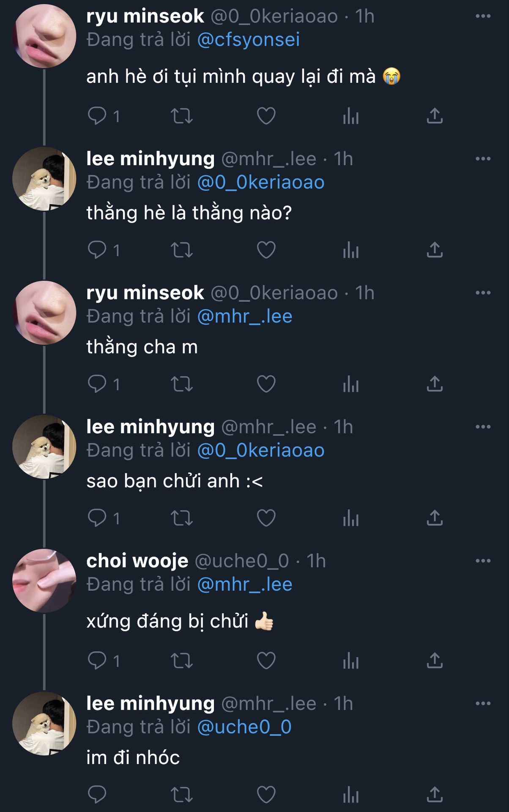This screenshot has width=509, height=812.
Task: Open choi wooje's profile picture
Action: [x=44, y=581]
